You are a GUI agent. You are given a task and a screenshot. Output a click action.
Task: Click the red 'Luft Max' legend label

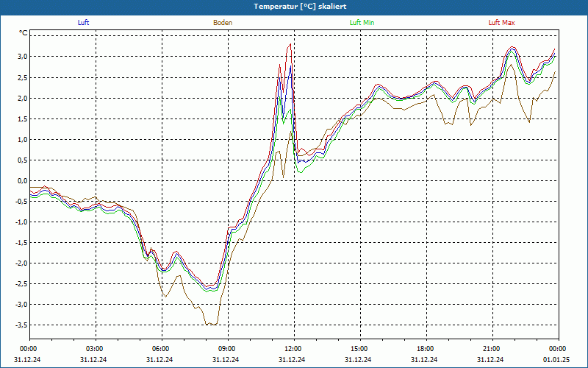coord(501,23)
